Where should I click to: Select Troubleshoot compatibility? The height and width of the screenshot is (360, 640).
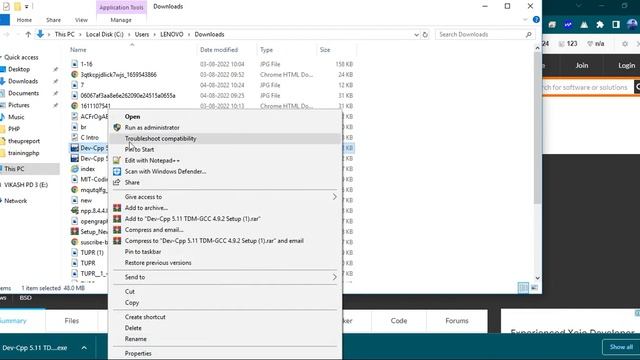(x=160, y=139)
